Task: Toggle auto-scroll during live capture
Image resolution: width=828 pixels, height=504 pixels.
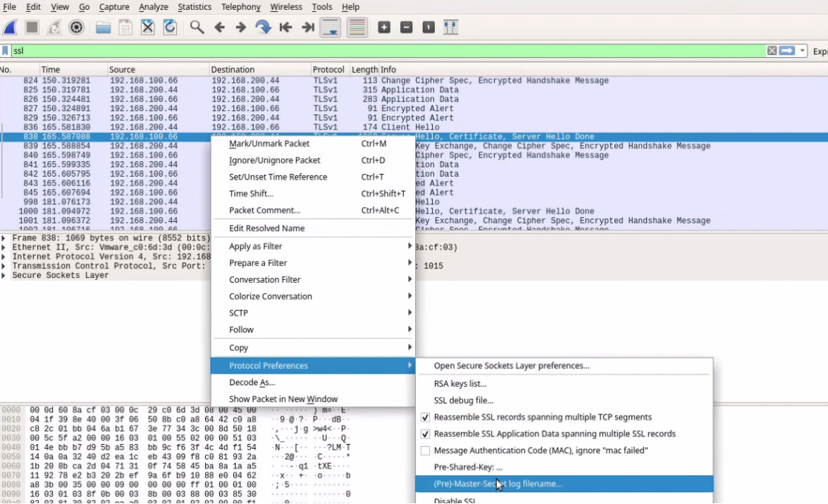Action: [x=331, y=28]
